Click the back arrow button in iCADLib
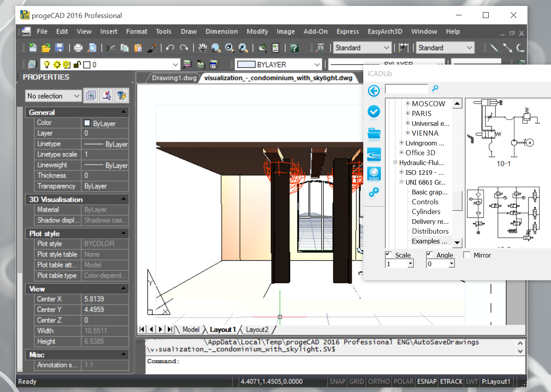The width and height of the screenshot is (551, 392). coord(374,91)
